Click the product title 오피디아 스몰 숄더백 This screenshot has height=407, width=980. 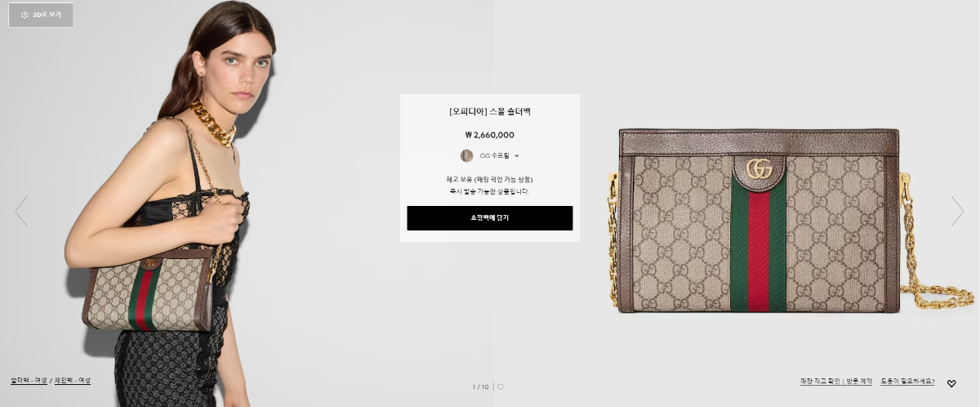pos(490,111)
